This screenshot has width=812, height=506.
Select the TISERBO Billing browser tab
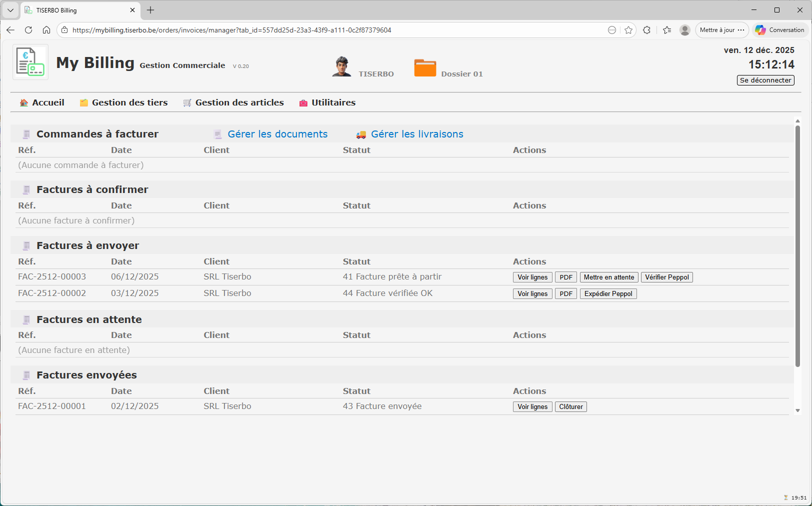(x=70, y=10)
